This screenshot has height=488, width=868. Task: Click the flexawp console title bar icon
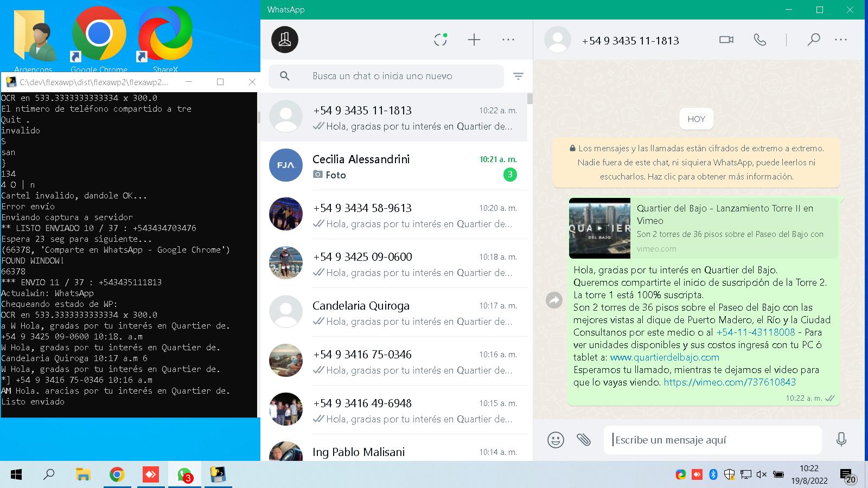point(11,82)
